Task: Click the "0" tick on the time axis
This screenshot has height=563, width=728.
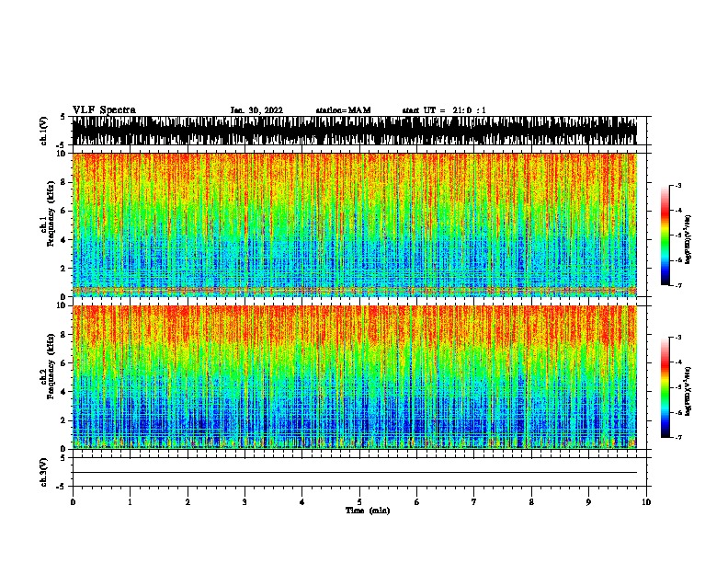Action: coord(73,502)
